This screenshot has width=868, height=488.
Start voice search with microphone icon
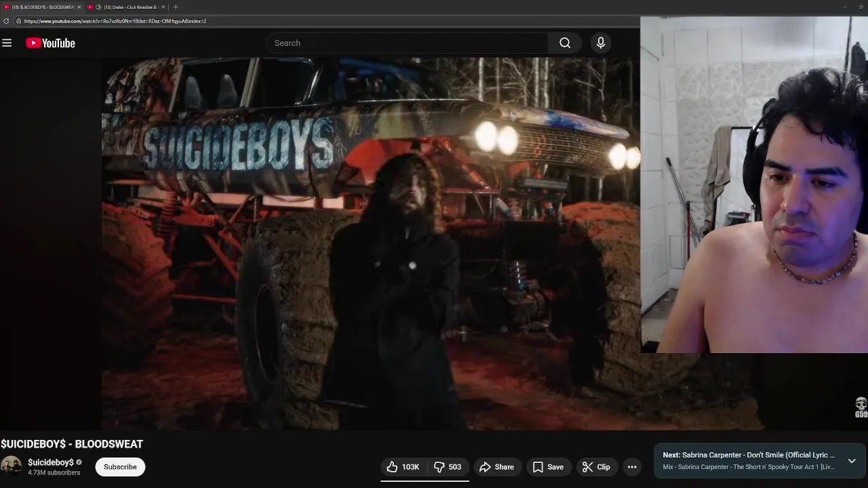600,43
